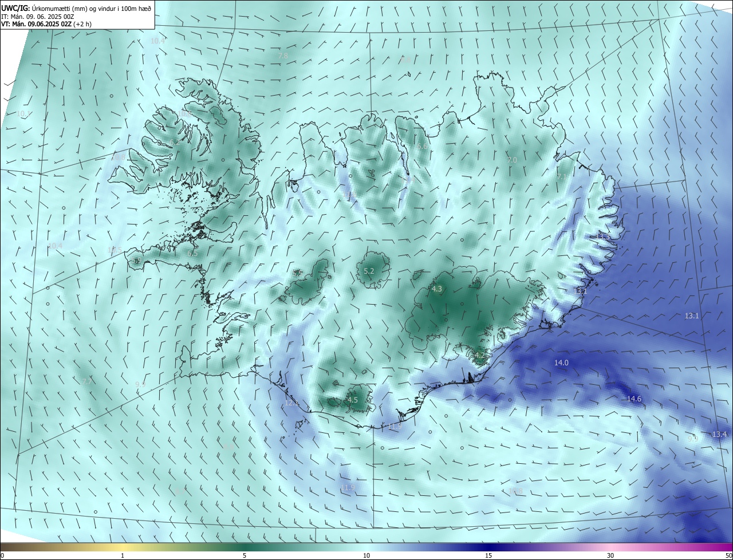
Task: Click the 5.2 value label on the map
Action: pyautogui.click(x=369, y=271)
